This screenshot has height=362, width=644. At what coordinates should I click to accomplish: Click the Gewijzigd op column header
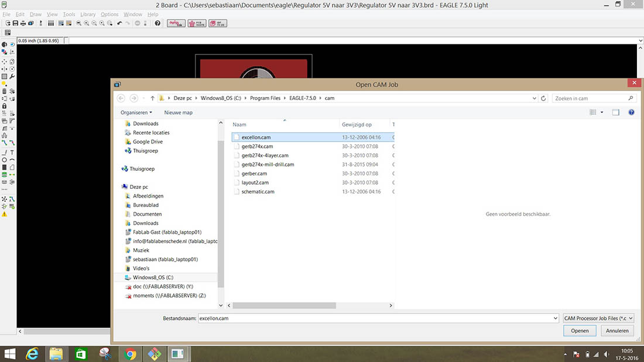click(x=357, y=125)
